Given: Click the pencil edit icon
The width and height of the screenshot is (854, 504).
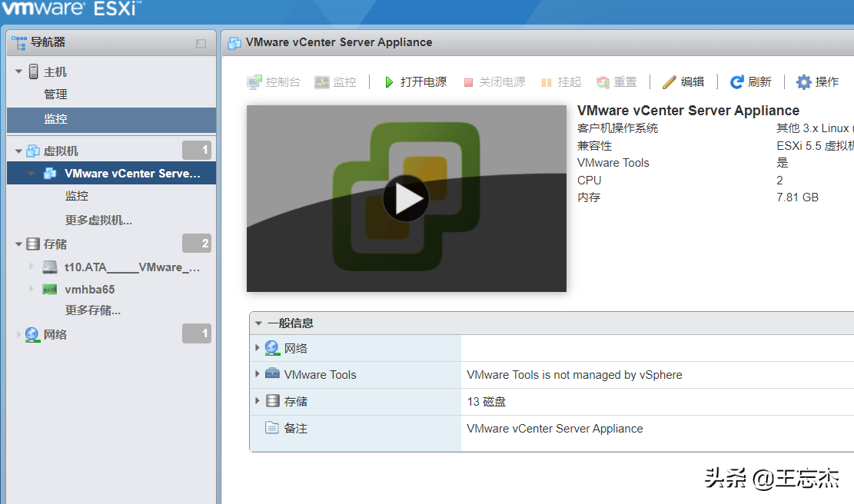Looking at the screenshot, I should tap(670, 82).
